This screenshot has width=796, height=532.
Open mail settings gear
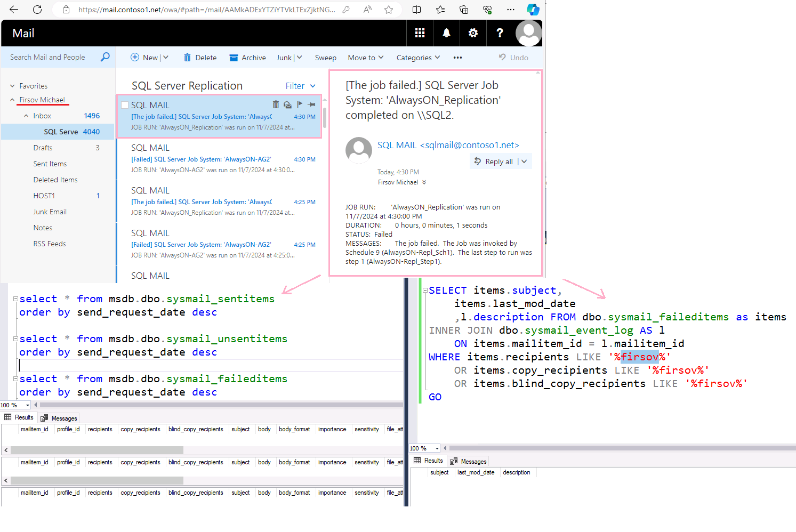[x=473, y=33]
